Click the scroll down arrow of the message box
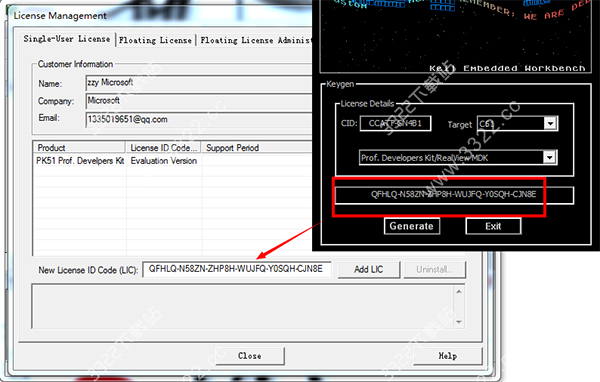Screen dimensions: 600x382 [x=459, y=322]
